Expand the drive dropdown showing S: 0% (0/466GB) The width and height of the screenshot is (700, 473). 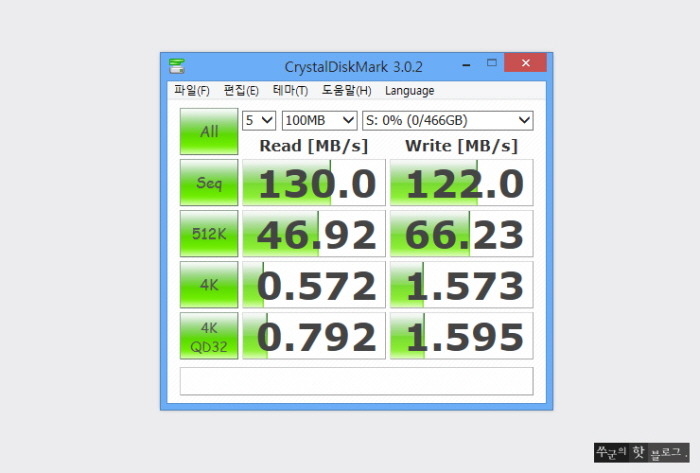coord(448,120)
